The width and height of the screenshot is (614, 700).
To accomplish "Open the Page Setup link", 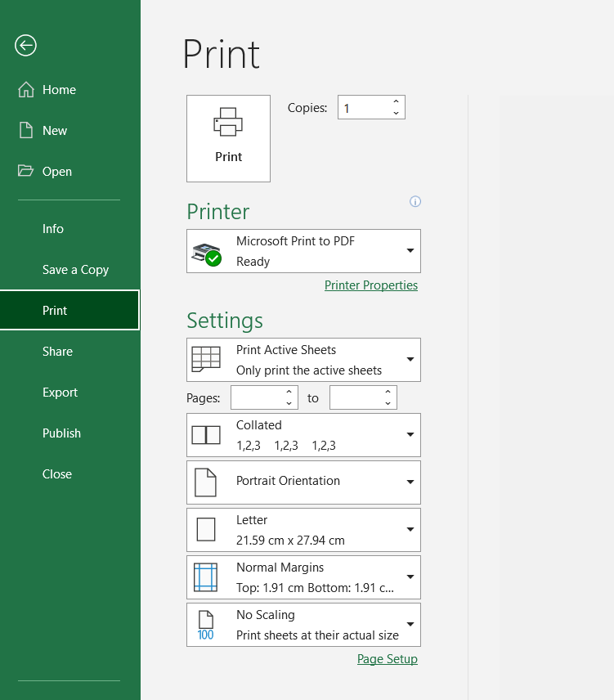I will point(388,659).
